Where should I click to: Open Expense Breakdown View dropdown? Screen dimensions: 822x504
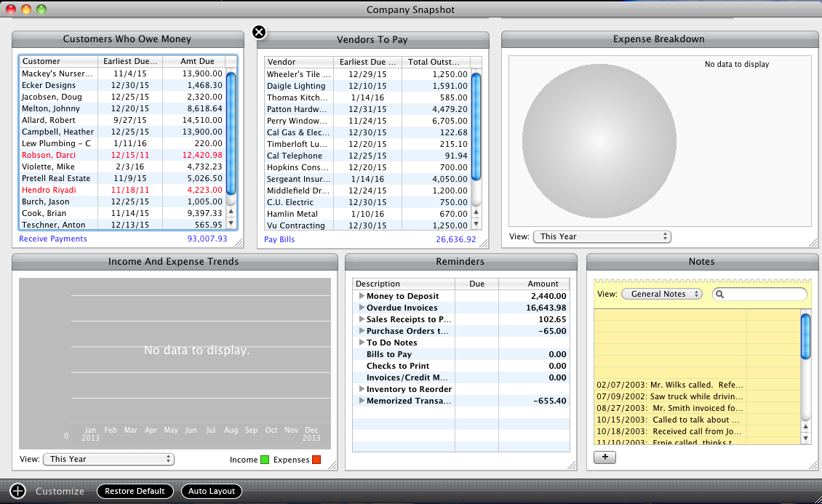pos(602,236)
